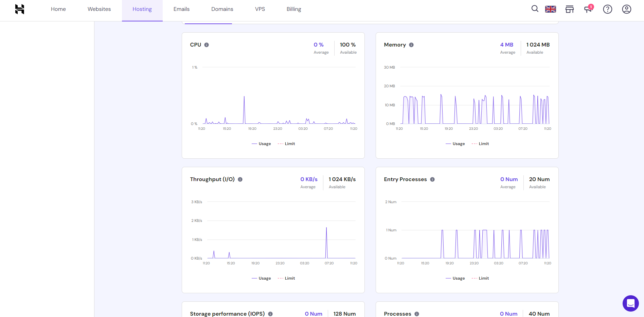This screenshot has height=317, width=644.
Task: Click the Hostinger logo
Action: click(x=19, y=9)
